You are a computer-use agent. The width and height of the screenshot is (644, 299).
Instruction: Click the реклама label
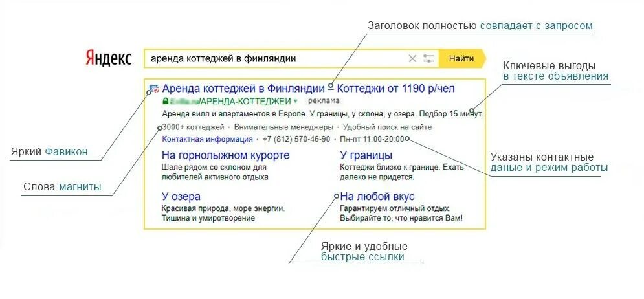[x=324, y=101]
